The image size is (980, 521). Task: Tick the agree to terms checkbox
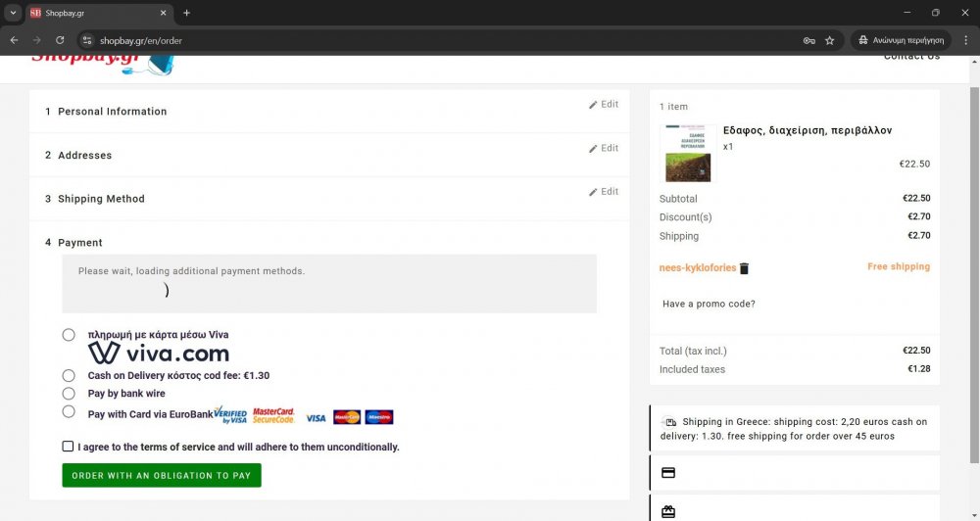click(68, 446)
